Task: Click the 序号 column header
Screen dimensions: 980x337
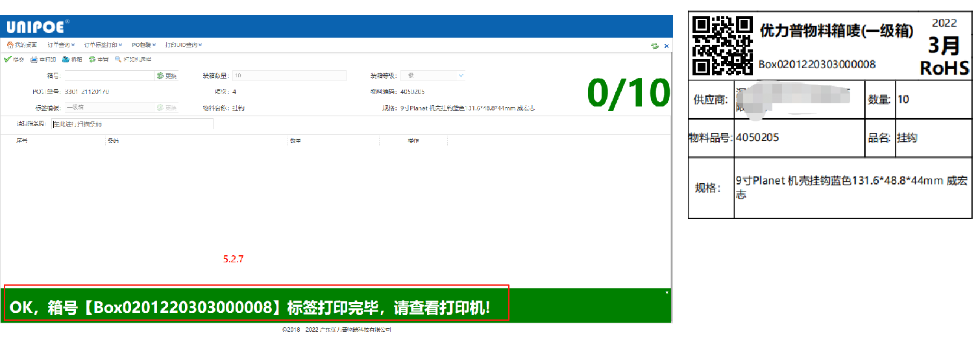Action: [21, 140]
